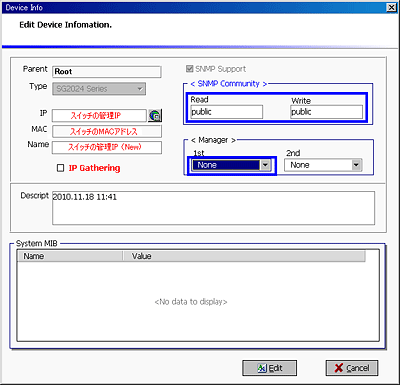
Task: Click the MAC address field
Action: [107, 131]
